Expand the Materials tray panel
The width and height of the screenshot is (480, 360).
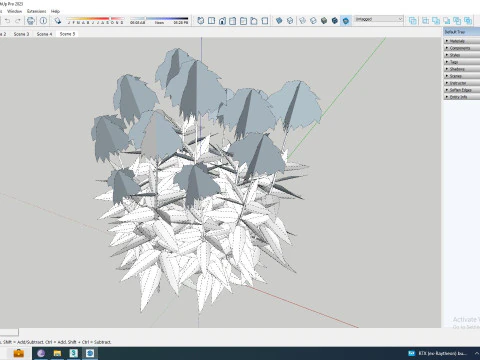pyautogui.click(x=462, y=41)
